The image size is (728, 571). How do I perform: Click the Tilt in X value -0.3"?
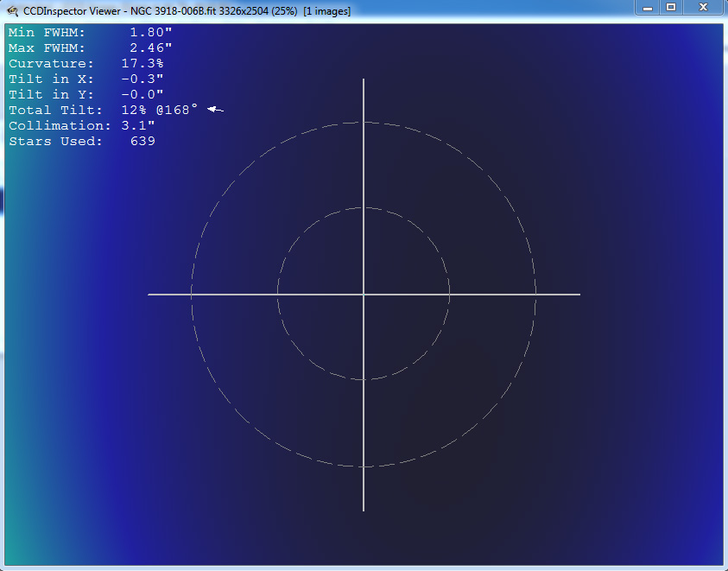(x=142, y=79)
